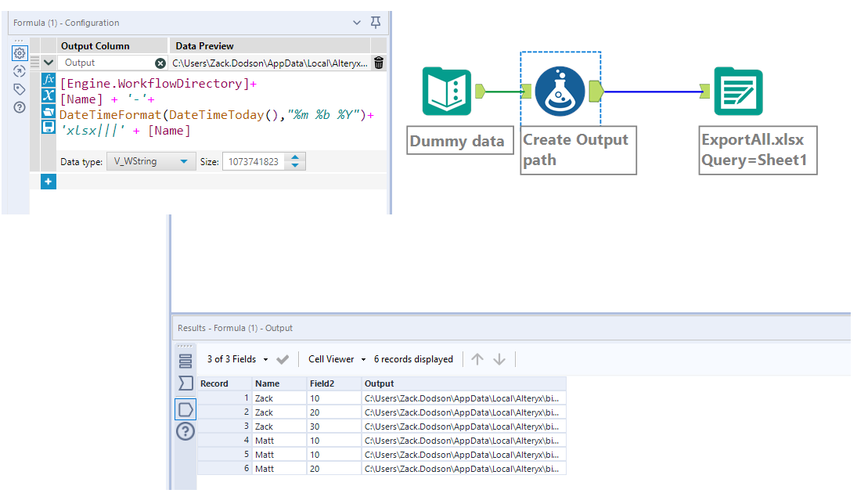
Task: Click the Output Data tool for ExportAll.xlsx
Action: (x=738, y=92)
